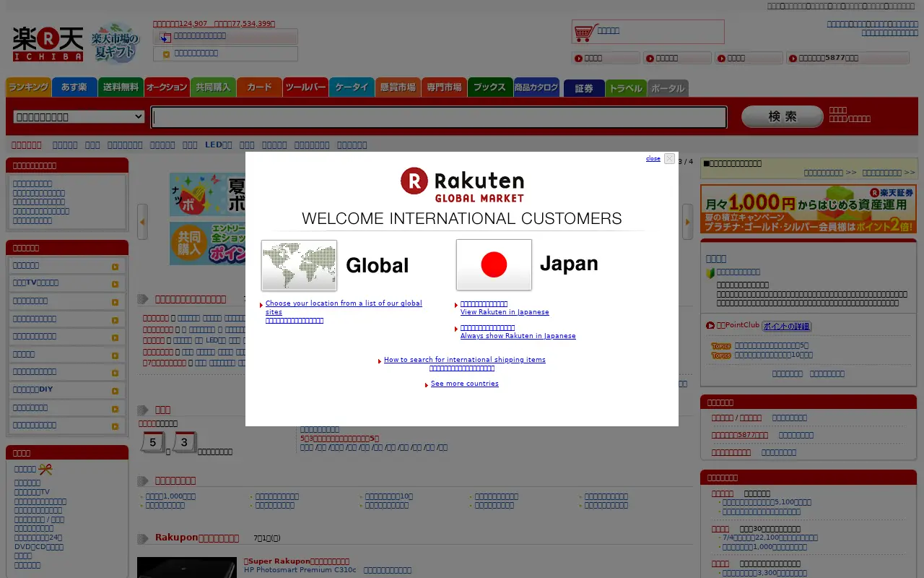The image size is (924, 578).
Task: Select the ブックス tab
Action: pyautogui.click(x=490, y=87)
